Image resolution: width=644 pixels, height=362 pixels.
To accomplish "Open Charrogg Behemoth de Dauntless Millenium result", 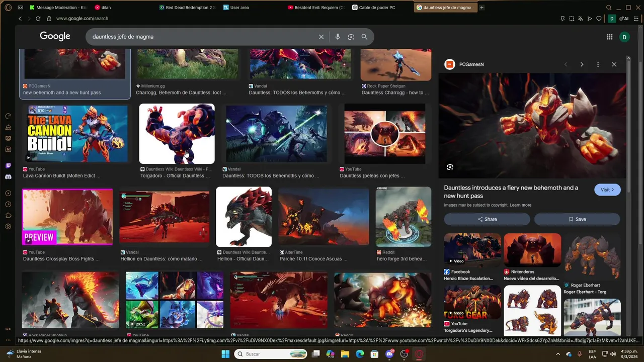I will [188, 64].
